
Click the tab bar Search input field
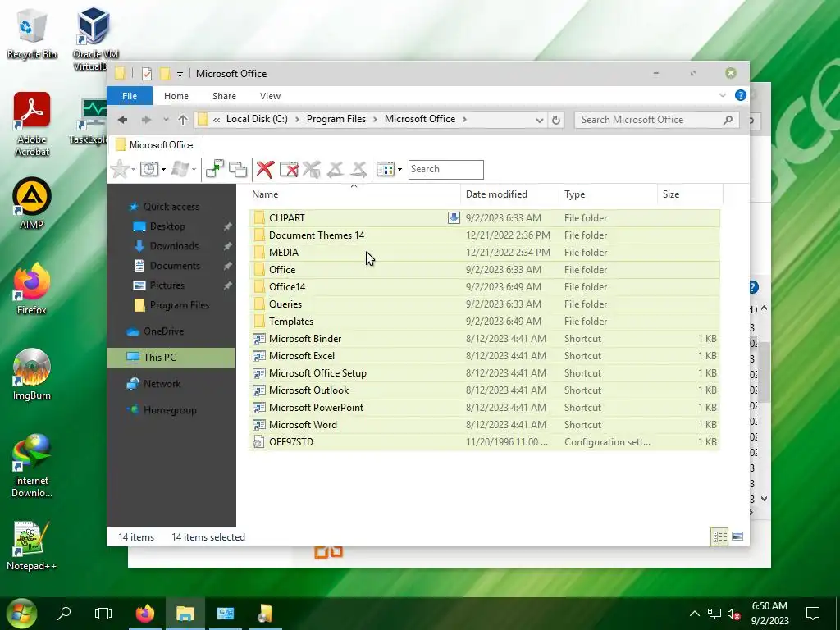click(x=445, y=169)
